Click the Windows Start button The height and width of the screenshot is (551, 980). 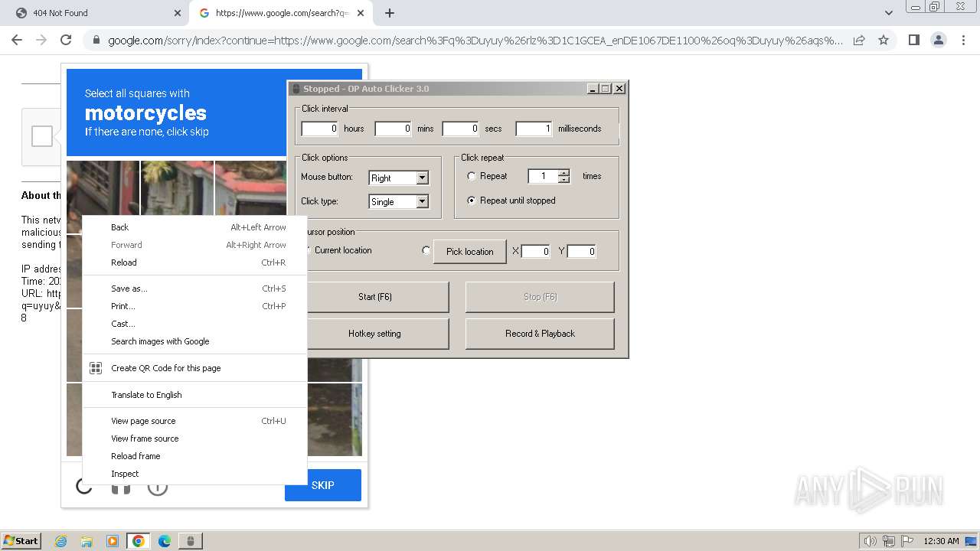tap(21, 541)
